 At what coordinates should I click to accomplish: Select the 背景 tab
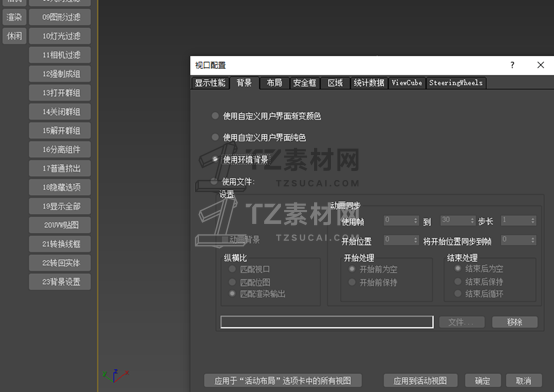click(244, 83)
